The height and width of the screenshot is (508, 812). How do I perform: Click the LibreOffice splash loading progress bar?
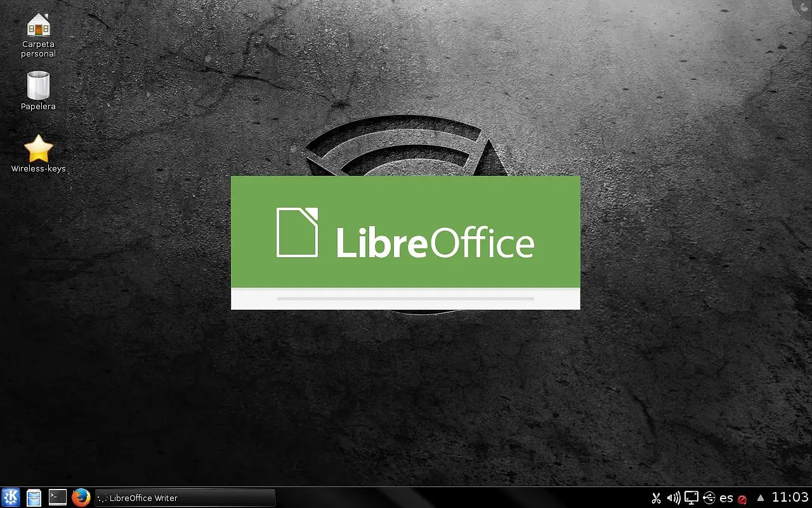click(405, 298)
